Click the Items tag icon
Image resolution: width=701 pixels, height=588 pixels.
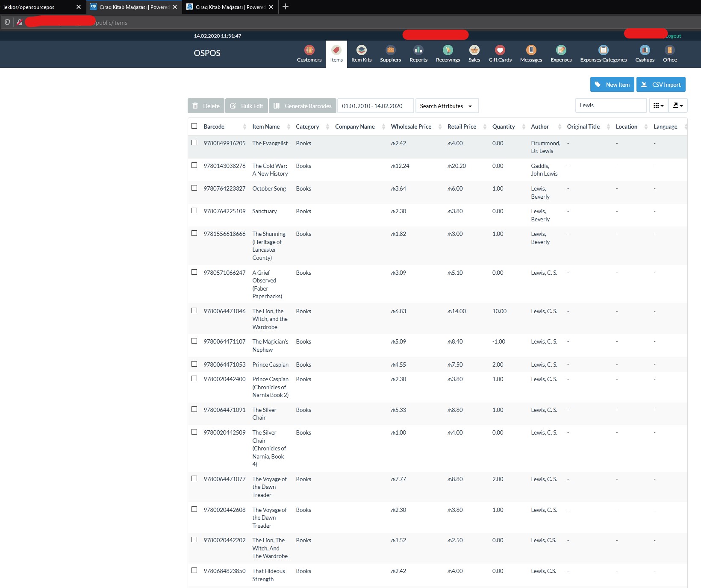336,50
